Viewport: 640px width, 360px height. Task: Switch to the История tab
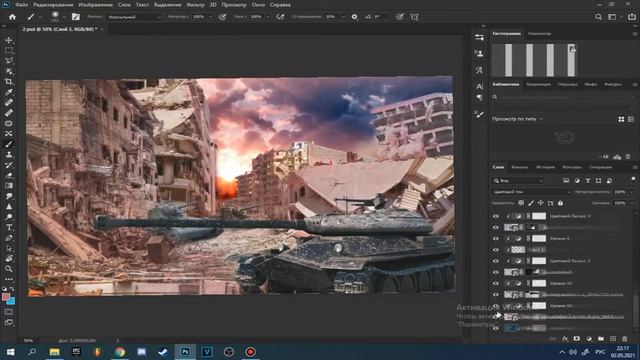coord(545,167)
